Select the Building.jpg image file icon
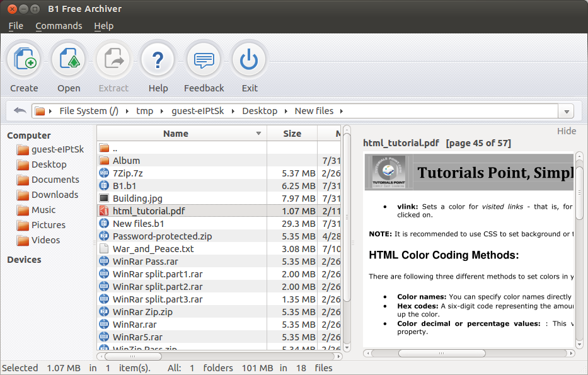This screenshot has width=588, height=375. point(104,199)
